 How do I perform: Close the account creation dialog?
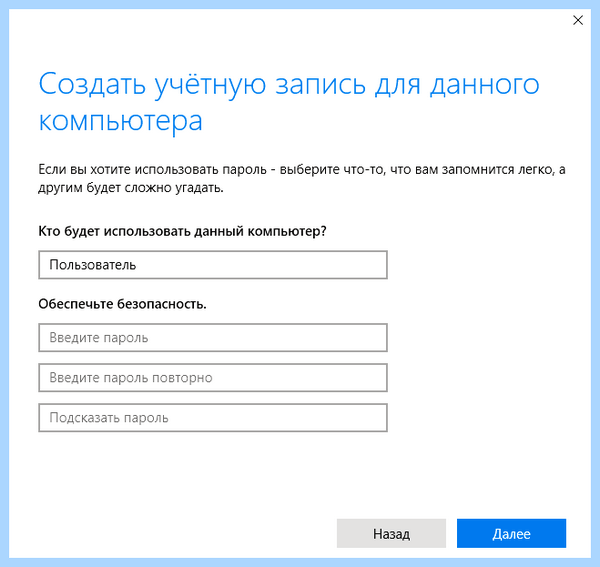pos(578,20)
